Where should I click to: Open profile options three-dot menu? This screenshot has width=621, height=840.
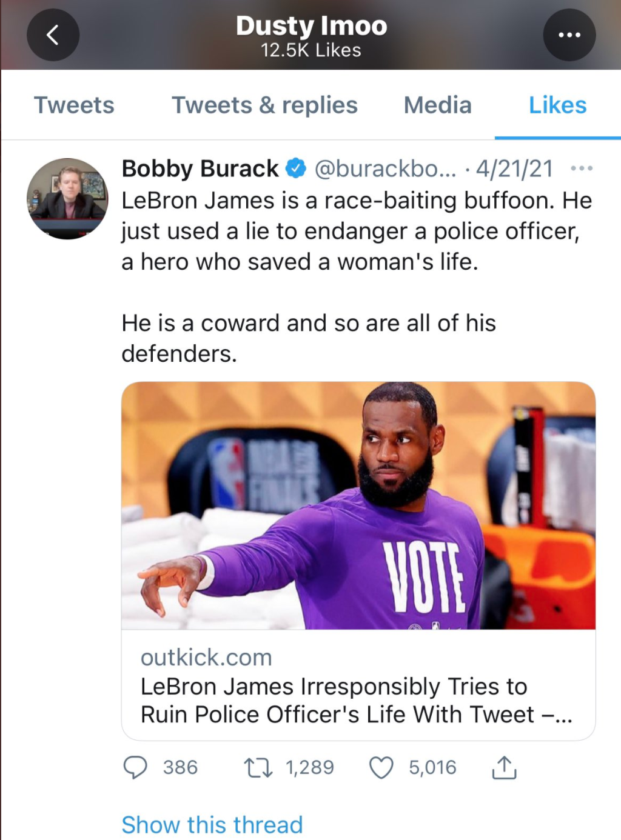tap(569, 35)
